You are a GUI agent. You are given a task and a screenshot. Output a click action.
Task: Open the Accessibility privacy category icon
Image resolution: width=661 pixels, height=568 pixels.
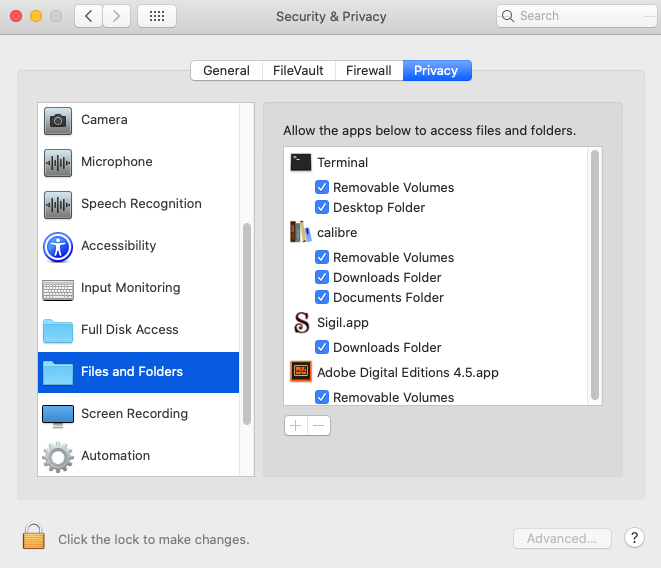pyautogui.click(x=58, y=246)
